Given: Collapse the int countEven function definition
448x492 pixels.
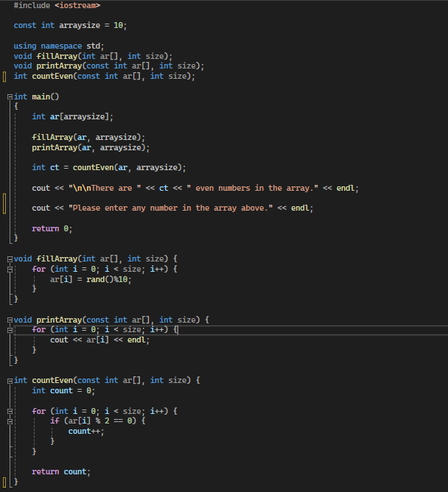Looking at the screenshot, I should click(10, 381).
